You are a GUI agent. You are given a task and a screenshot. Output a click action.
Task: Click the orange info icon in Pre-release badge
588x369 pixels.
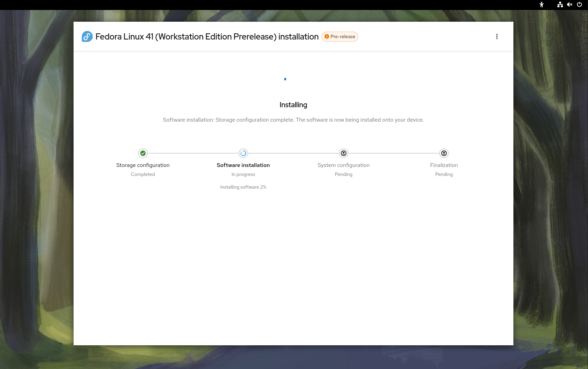tap(327, 36)
